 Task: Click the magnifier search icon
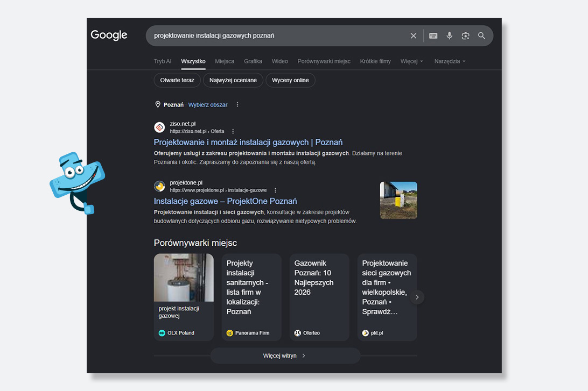[481, 35]
